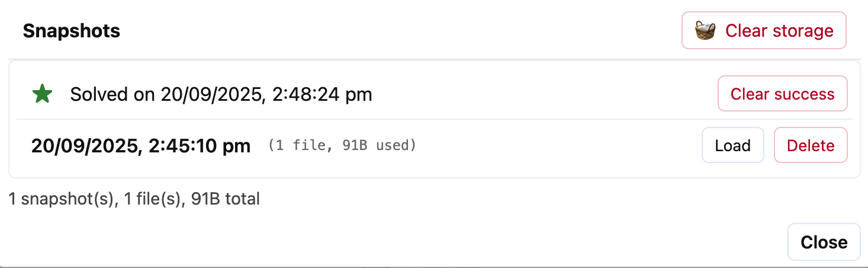
Task: Click the "91B total" summary text
Action: (225, 199)
